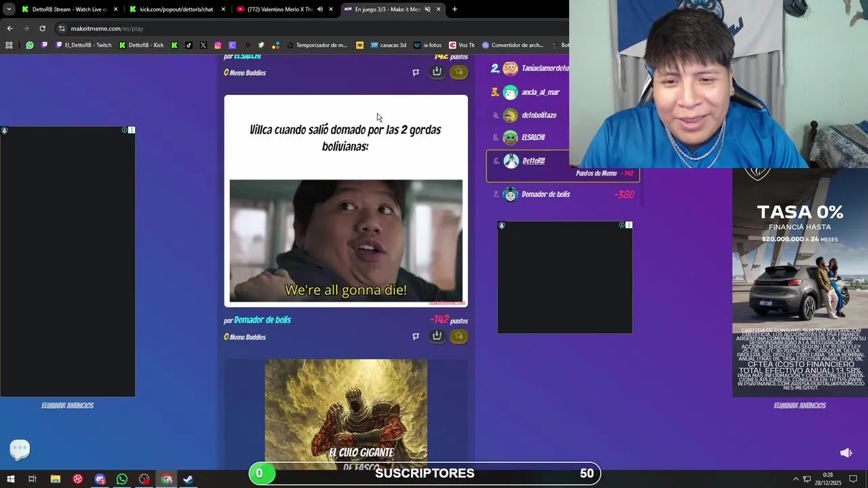Open Steam from taskbar
Viewport: 868px width, 488px height.
188,479
